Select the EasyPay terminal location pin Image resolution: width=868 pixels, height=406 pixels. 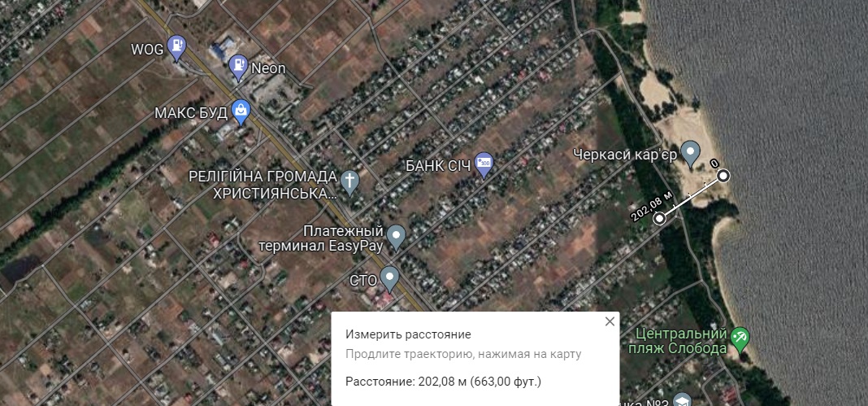click(x=396, y=238)
